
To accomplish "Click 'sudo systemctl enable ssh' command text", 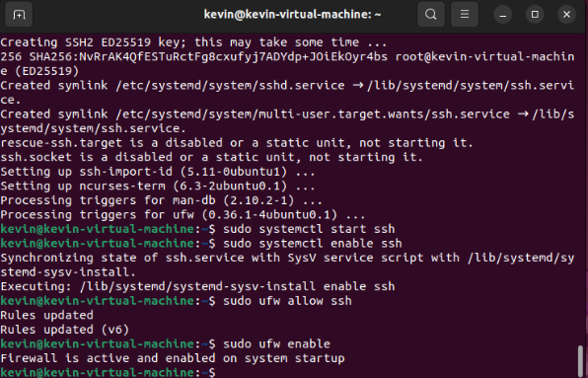I will coord(313,243).
